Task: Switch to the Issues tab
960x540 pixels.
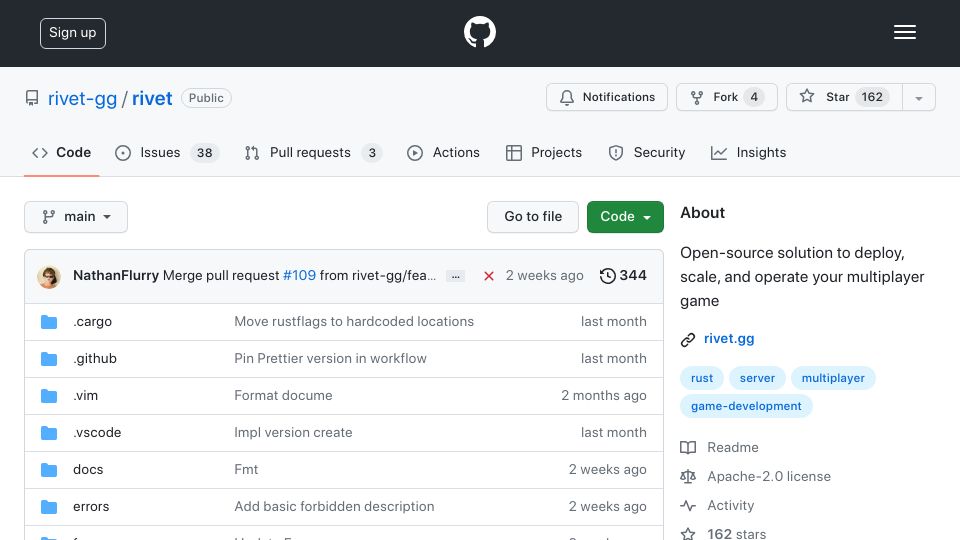Action: point(167,152)
